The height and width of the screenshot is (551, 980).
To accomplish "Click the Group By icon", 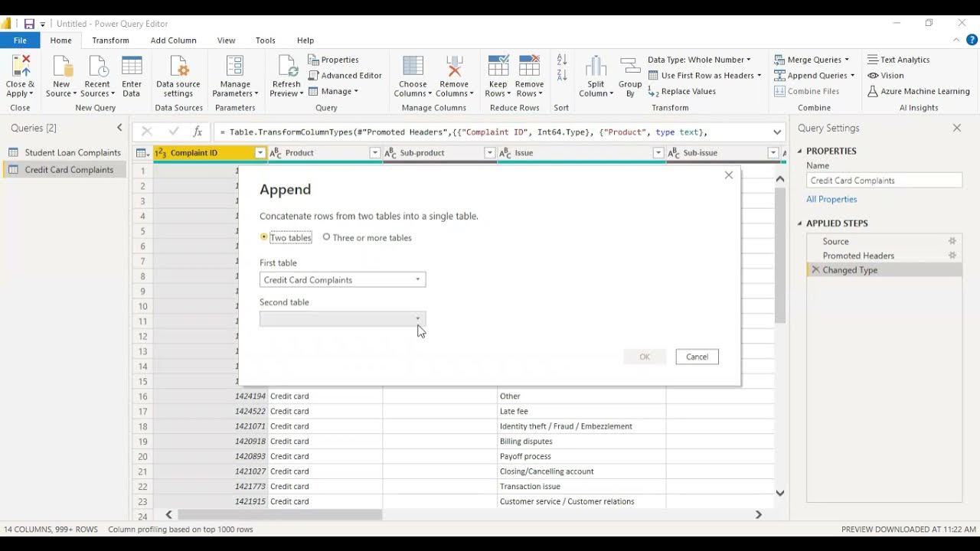I will click(x=630, y=67).
